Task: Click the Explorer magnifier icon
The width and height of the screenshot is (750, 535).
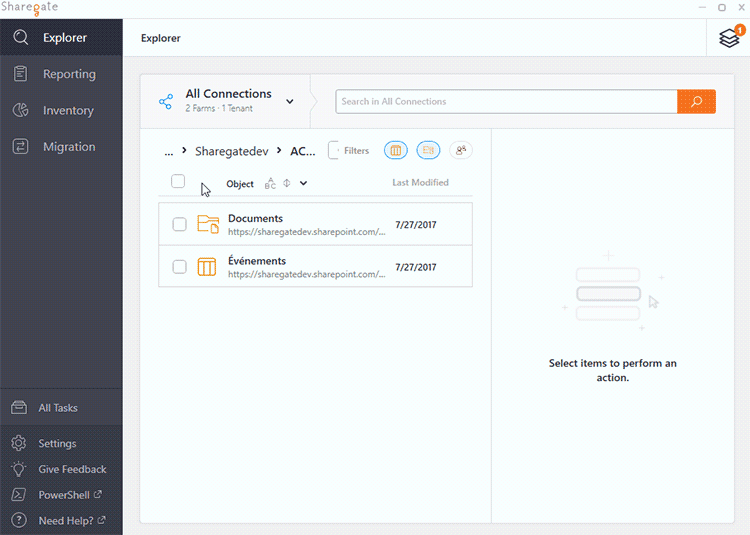Action: point(21,37)
